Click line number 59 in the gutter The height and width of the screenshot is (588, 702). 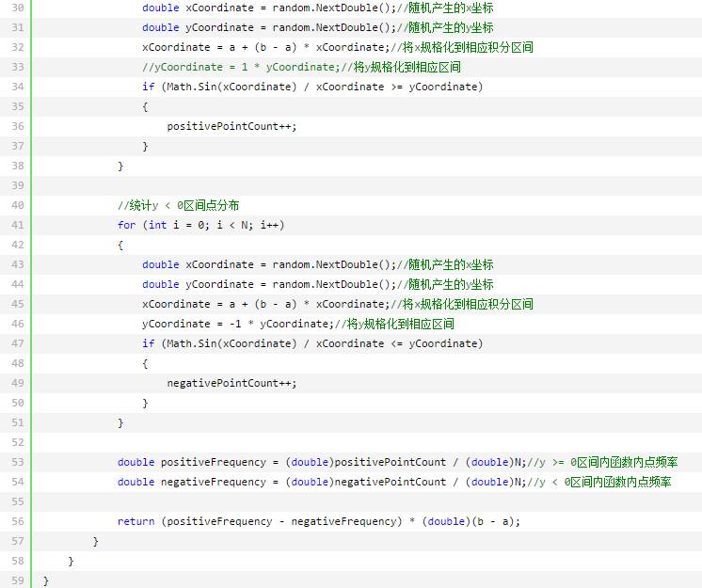(18, 580)
